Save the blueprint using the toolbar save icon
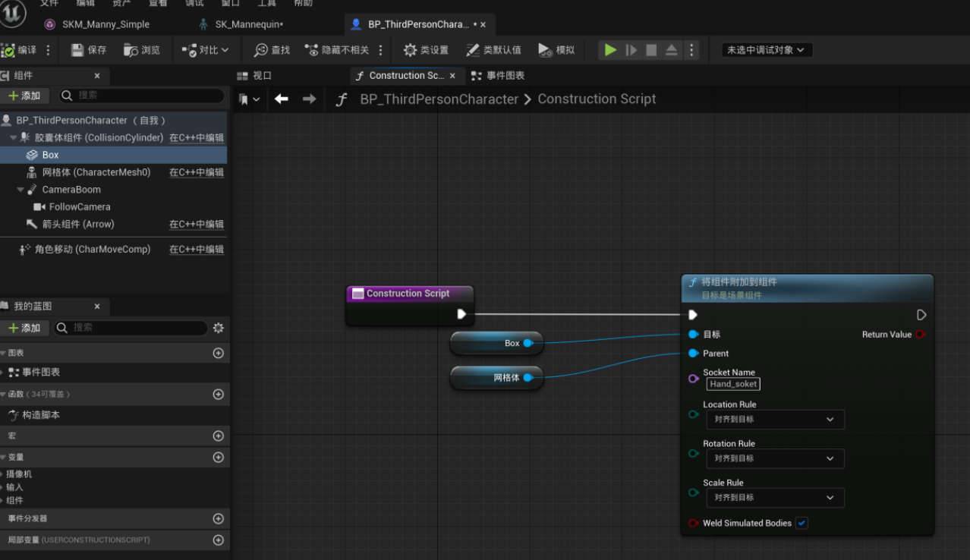 pyautogui.click(x=89, y=50)
